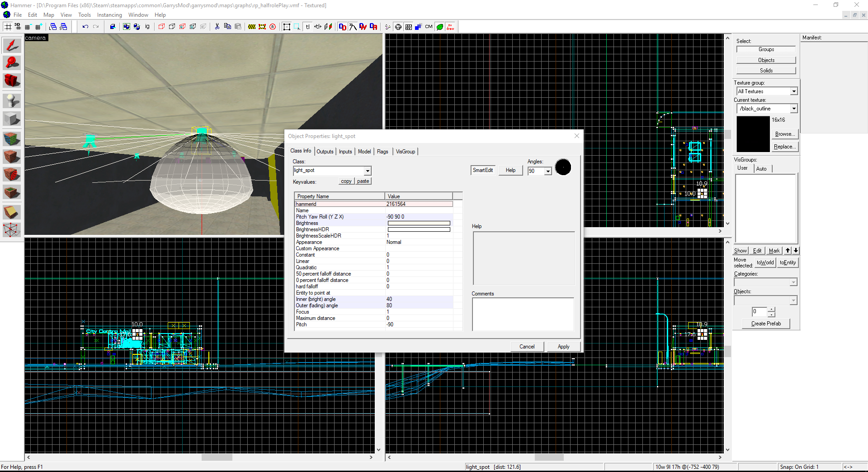Click the BrightnessHDR color bar
The height and width of the screenshot is (472, 868).
pyautogui.click(x=419, y=229)
